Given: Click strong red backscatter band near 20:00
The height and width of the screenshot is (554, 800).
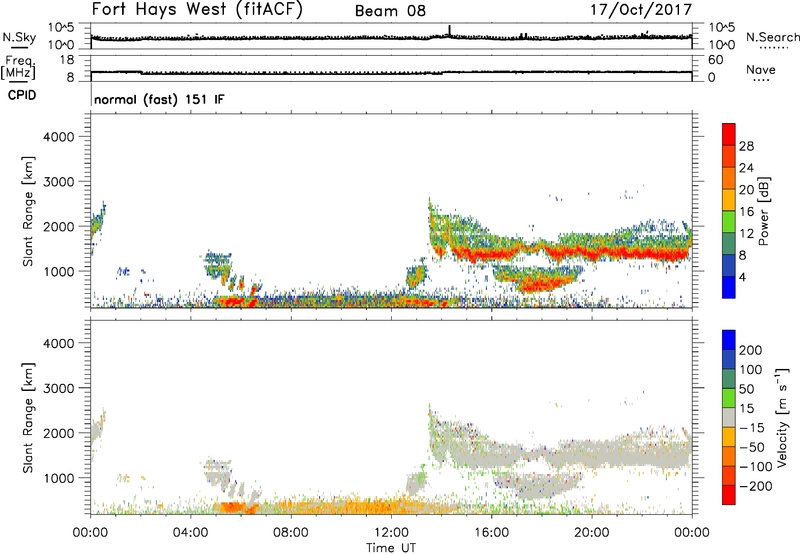Looking at the screenshot, I should tap(592, 252).
